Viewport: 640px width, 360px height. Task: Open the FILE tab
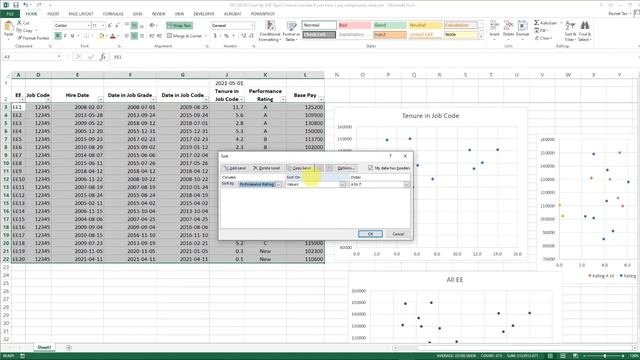tap(10, 14)
